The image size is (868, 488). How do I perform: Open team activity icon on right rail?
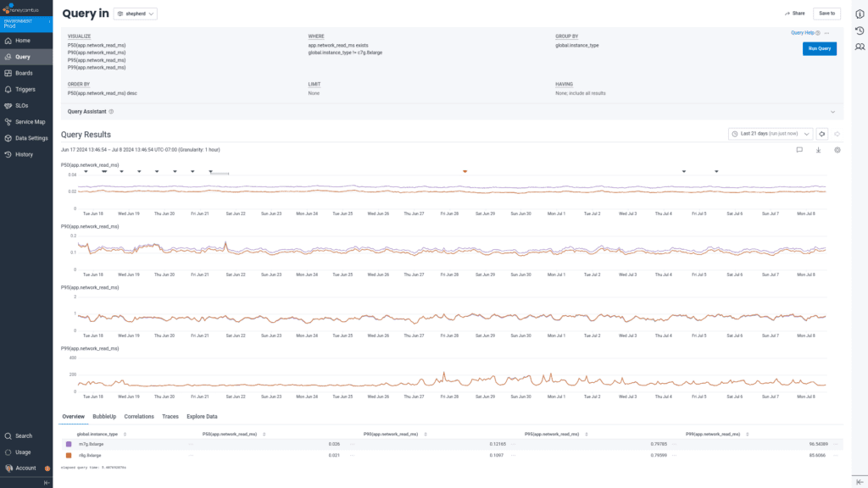point(860,47)
